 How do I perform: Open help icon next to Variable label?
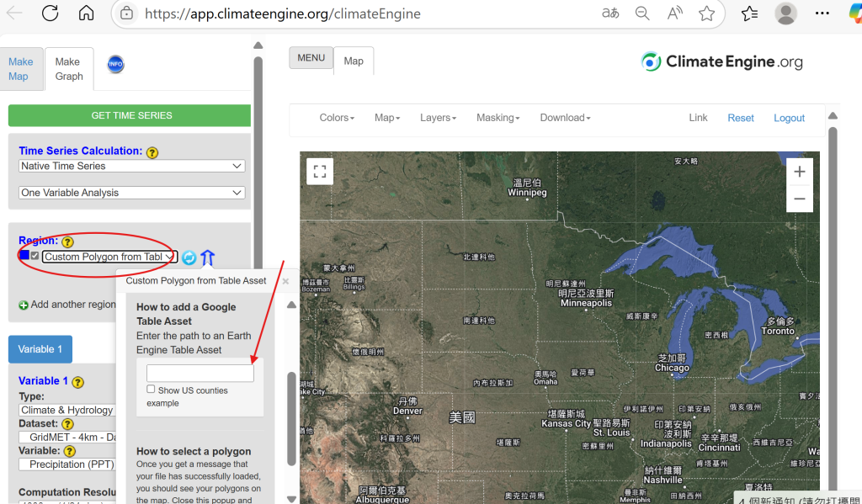[70, 451]
